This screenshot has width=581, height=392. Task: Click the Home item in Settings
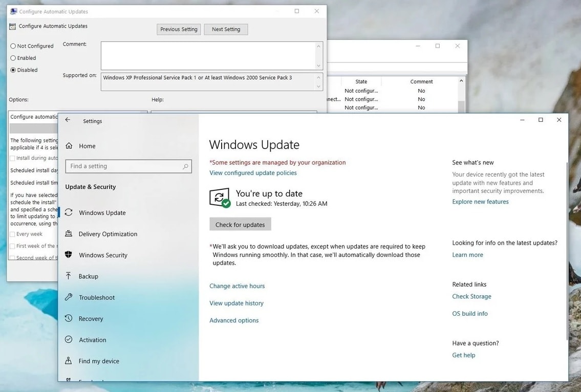tap(128, 146)
